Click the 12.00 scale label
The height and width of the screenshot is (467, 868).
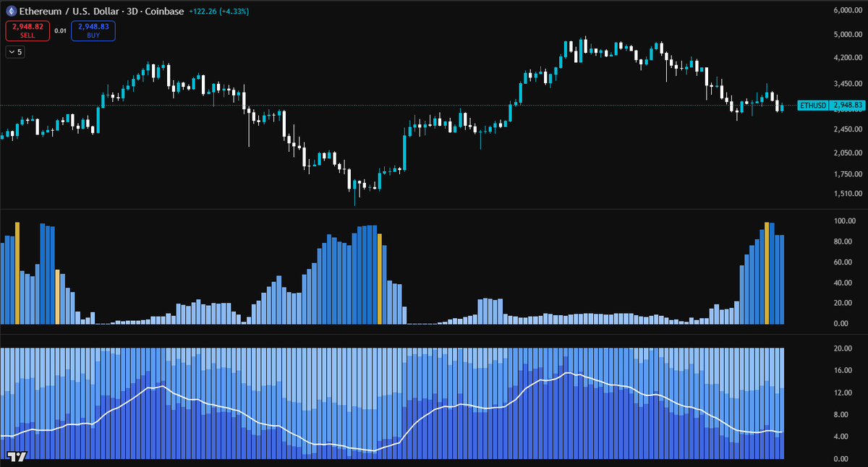point(844,393)
